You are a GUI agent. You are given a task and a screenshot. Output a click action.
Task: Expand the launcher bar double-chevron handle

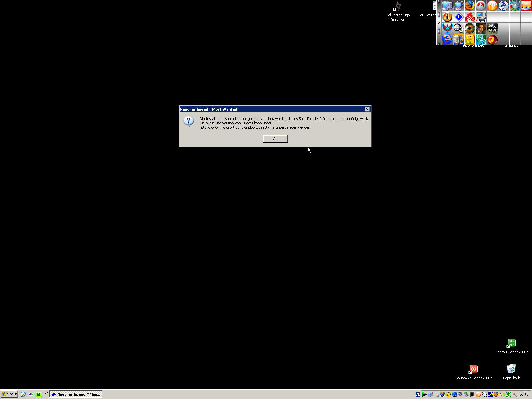[x=439, y=23]
